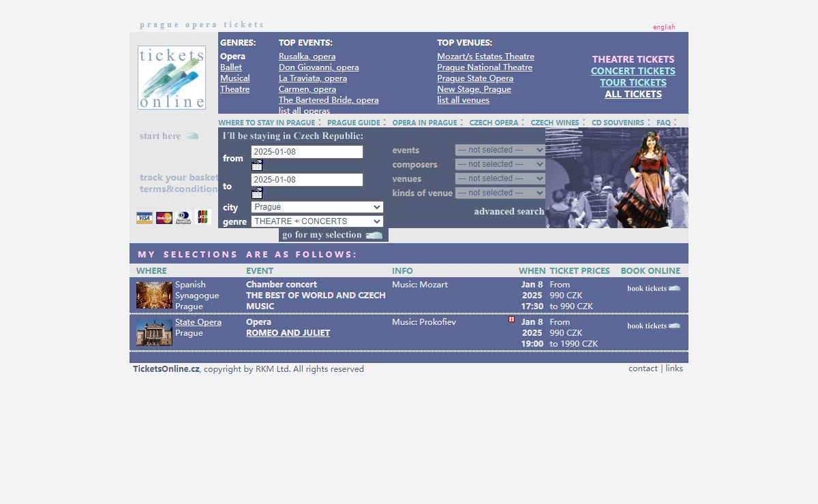Open WHERE TO STAY IN PRAGUE menu
This screenshot has height=504, width=818.
point(267,123)
